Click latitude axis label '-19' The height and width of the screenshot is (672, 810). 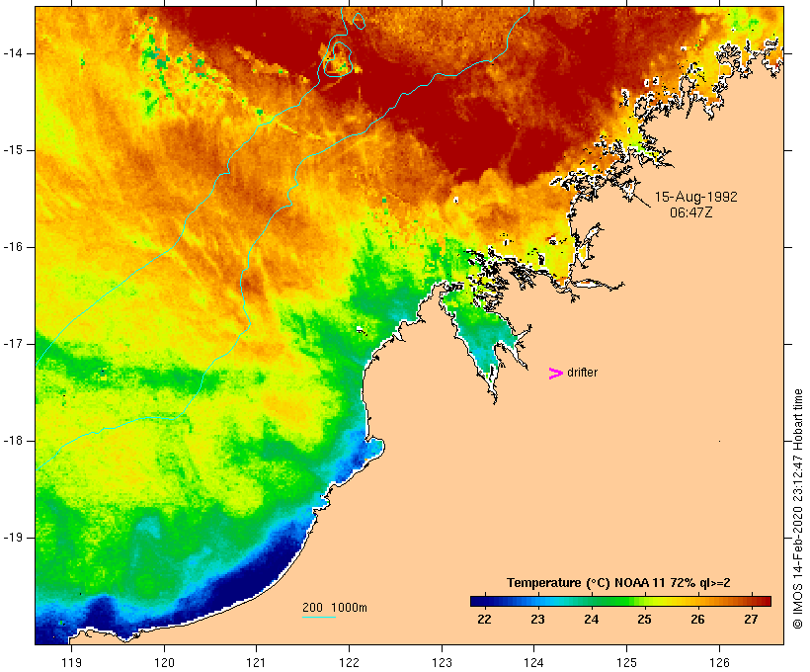(12, 538)
